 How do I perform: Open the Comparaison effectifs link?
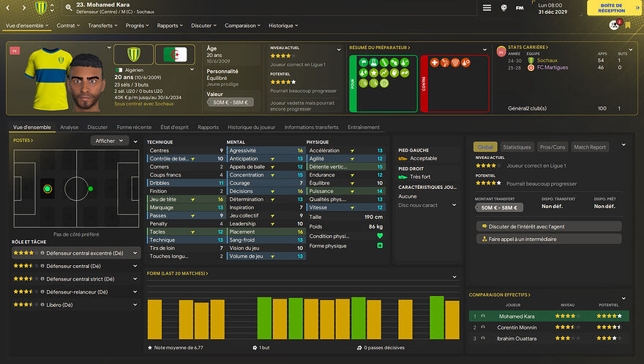coord(500,294)
